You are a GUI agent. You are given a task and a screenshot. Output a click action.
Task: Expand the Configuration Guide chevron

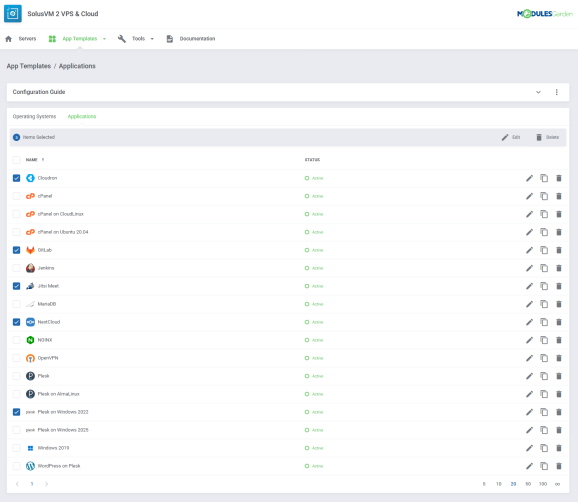(x=538, y=92)
